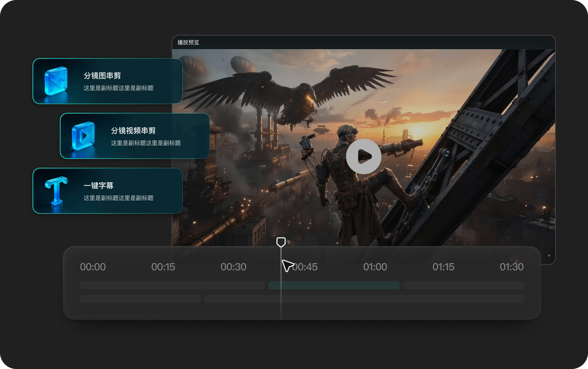Click the playhead handle above the timeline
Viewport: 588px width, 369px height.
click(281, 242)
